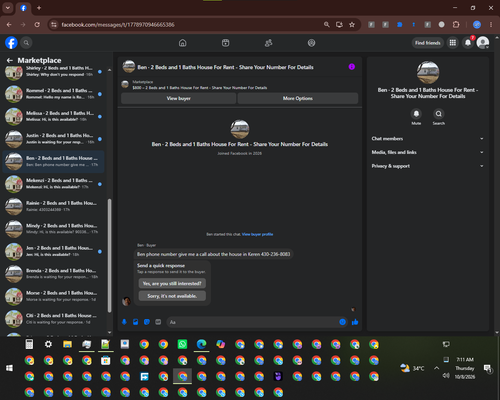Bookmark this page with the star icon
This screenshot has width=500, height=400.
tap(352, 25)
